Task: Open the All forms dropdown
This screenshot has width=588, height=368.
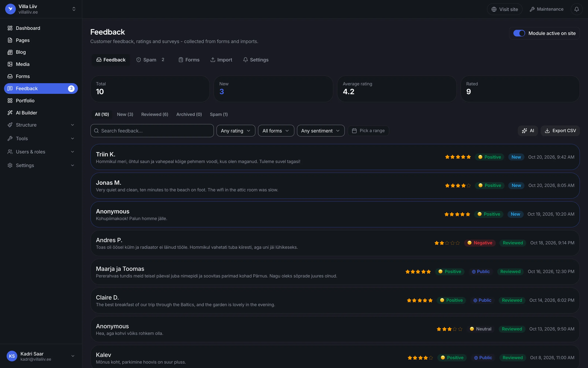Action: (276, 131)
